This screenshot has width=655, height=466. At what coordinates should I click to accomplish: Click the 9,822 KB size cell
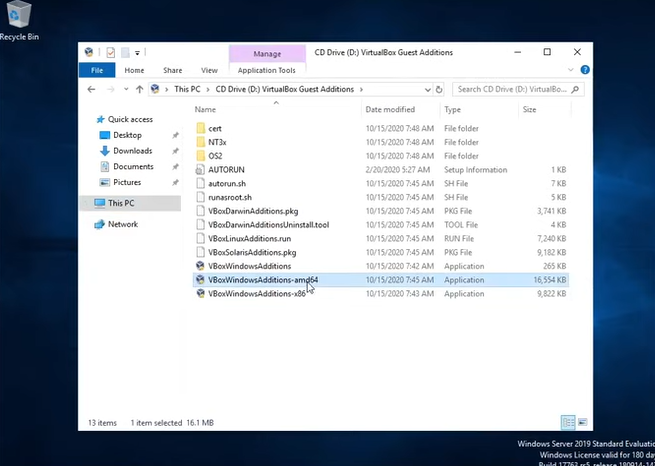551,294
